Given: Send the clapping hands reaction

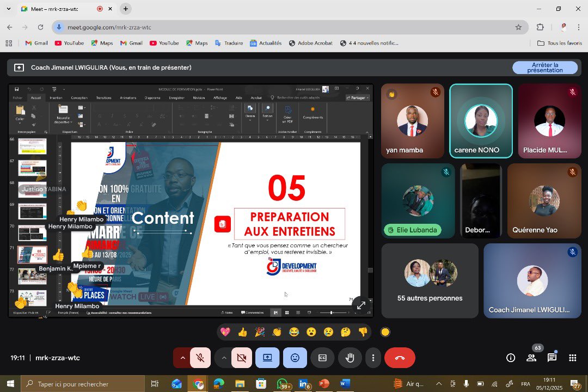Looking at the screenshot, I should coord(277,332).
